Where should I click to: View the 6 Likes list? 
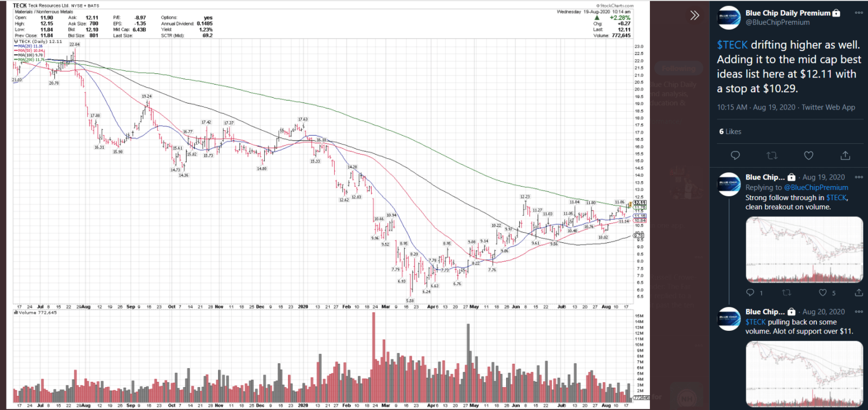click(x=730, y=131)
